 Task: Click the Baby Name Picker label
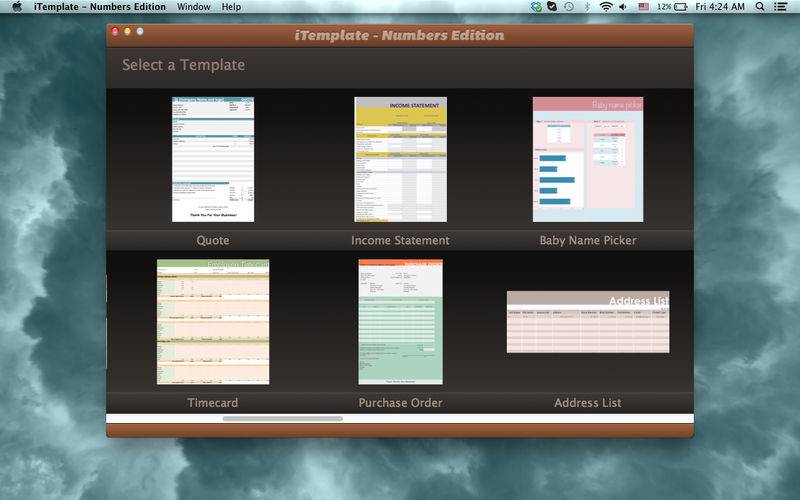pyautogui.click(x=588, y=240)
